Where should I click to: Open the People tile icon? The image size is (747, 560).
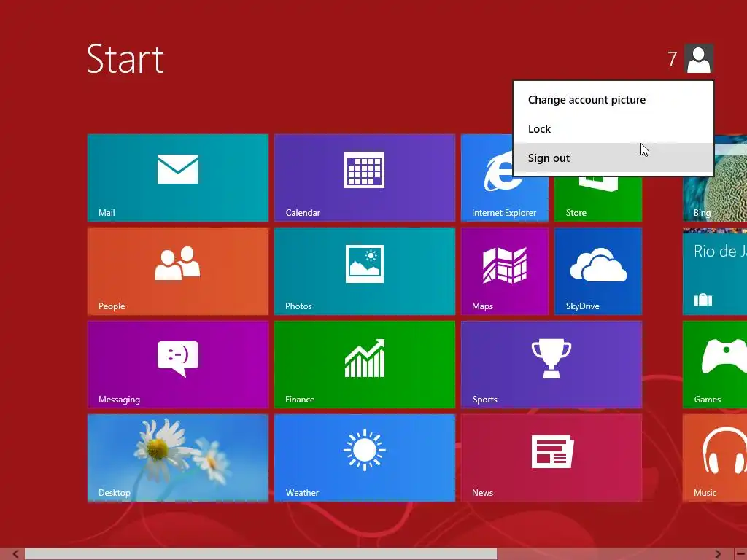point(177,262)
